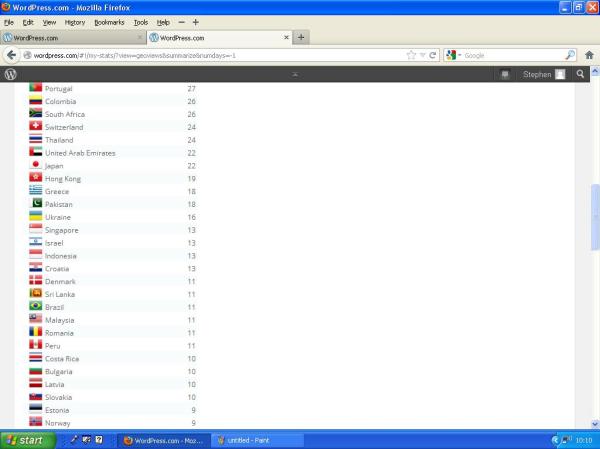
Task: Click the menu bar plus button
Action: pos(196,22)
